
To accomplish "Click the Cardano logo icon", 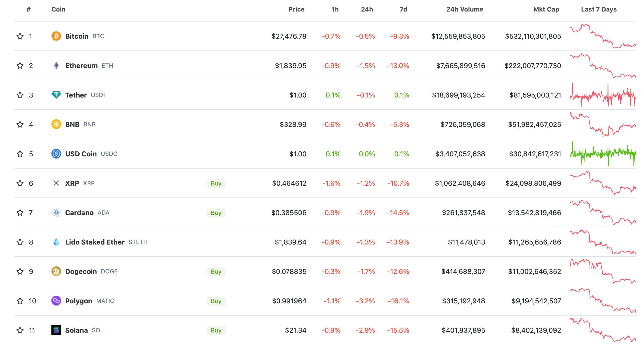I will [56, 212].
